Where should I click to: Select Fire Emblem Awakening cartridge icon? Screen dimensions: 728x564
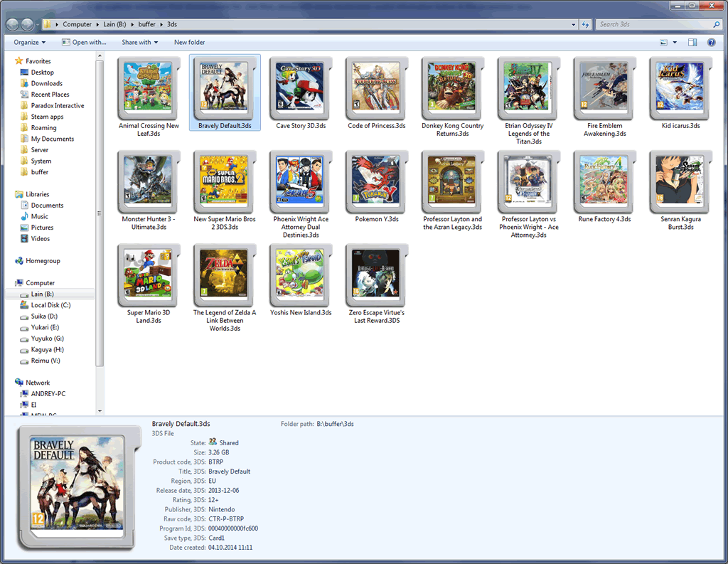tap(605, 88)
